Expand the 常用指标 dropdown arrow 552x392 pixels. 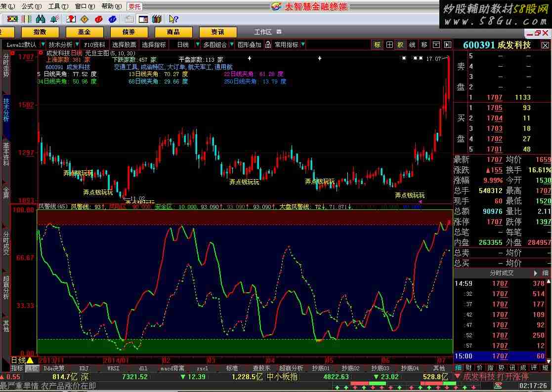[x=303, y=44]
